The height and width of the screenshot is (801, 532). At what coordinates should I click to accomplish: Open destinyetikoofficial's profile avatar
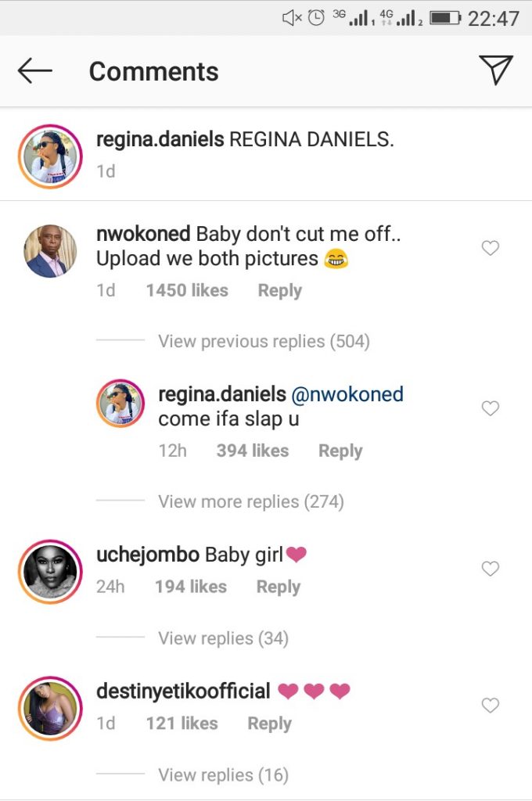[x=50, y=708]
